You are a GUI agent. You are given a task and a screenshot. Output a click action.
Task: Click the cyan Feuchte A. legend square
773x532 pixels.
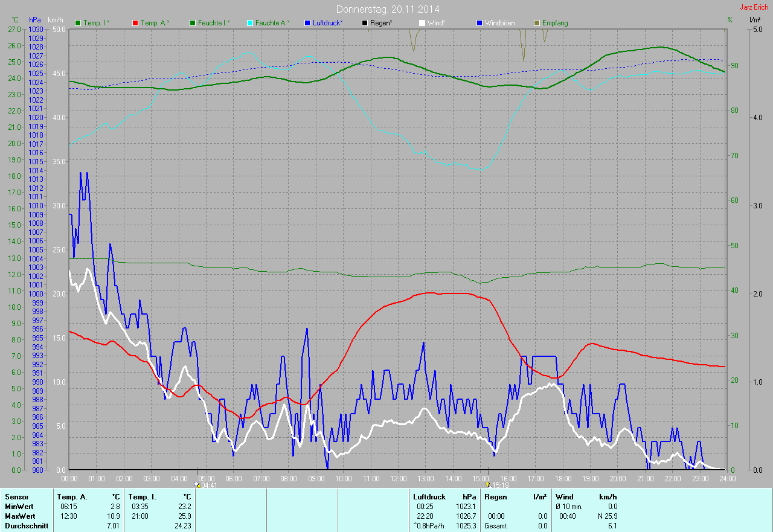(x=250, y=23)
